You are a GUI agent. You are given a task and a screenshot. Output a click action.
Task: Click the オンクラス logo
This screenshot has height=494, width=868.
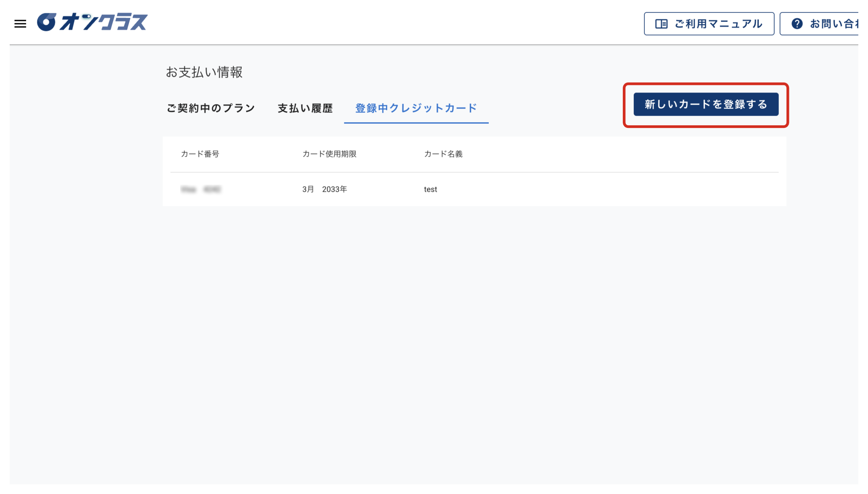[92, 22]
